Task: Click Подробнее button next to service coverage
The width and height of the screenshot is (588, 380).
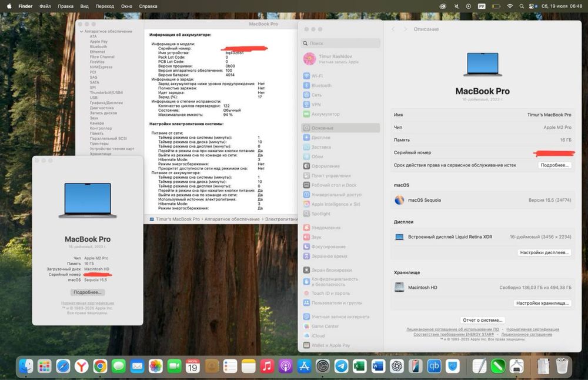Action: click(554, 165)
